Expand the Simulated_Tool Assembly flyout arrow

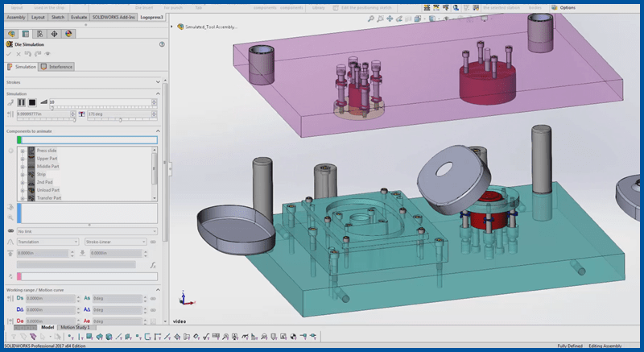[x=171, y=27]
